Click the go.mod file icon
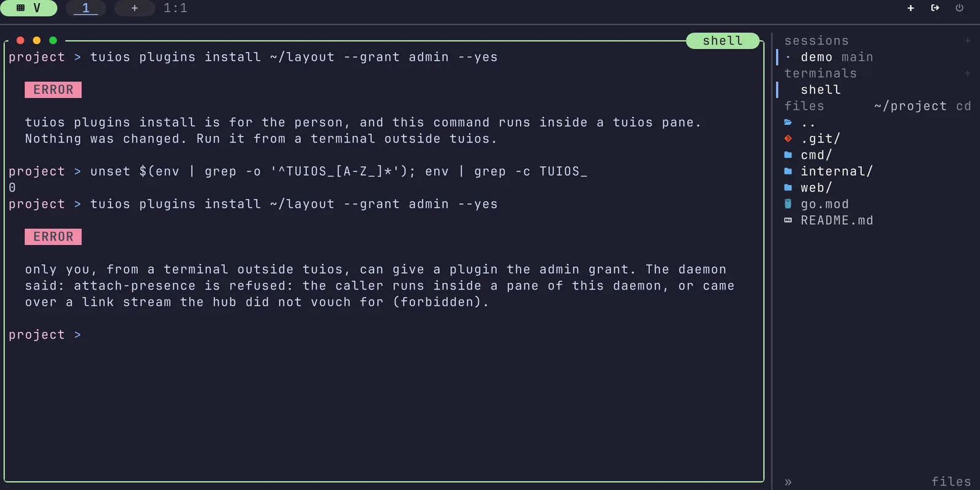This screenshot has width=980, height=490. [788, 204]
